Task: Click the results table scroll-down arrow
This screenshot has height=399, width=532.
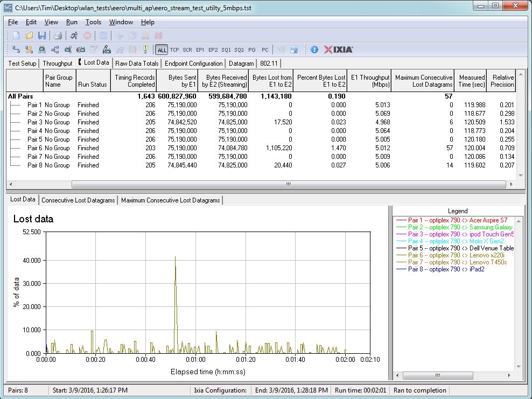Action: pos(521,176)
